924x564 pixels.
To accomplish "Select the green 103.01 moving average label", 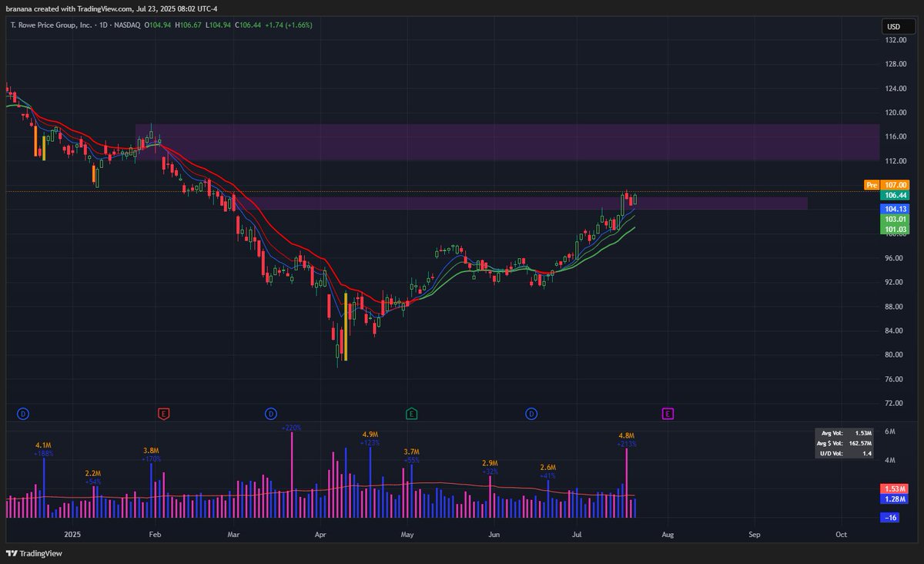I will click(x=896, y=219).
